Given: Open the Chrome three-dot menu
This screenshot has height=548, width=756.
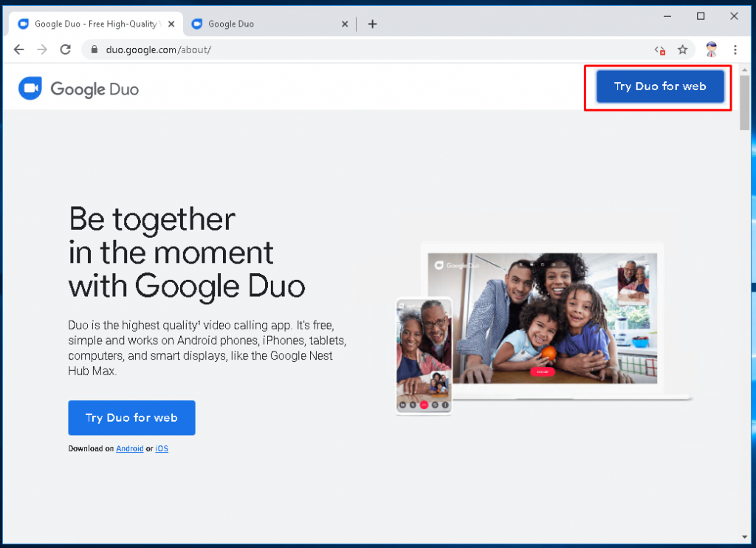Looking at the screenshot, I should pyautogui.click(x=735, y=49).
